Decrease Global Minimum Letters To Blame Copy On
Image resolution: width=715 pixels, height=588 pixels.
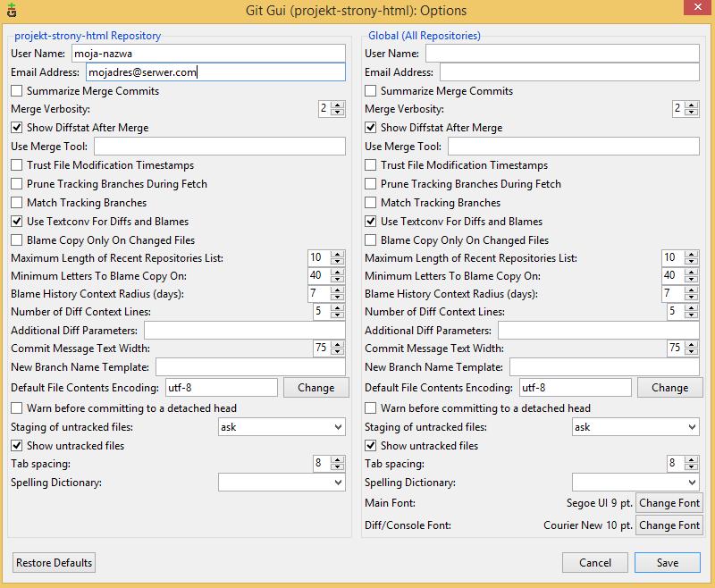[691, 279]
